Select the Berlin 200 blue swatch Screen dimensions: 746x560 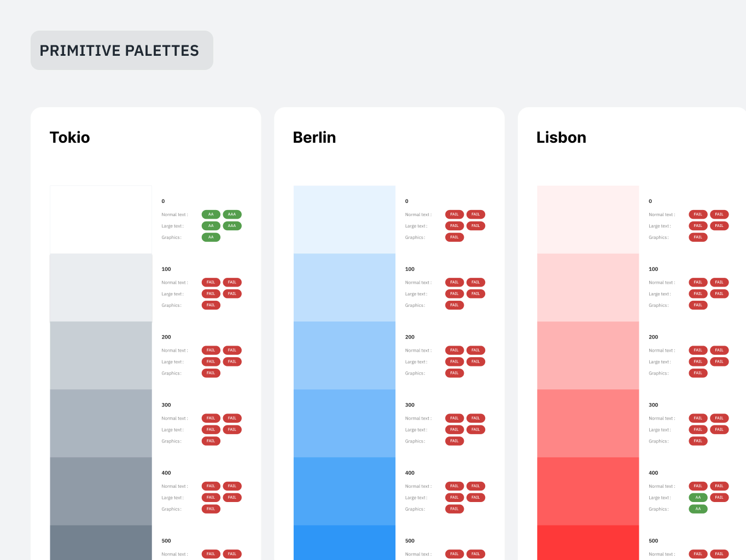[x=345, y=355]
